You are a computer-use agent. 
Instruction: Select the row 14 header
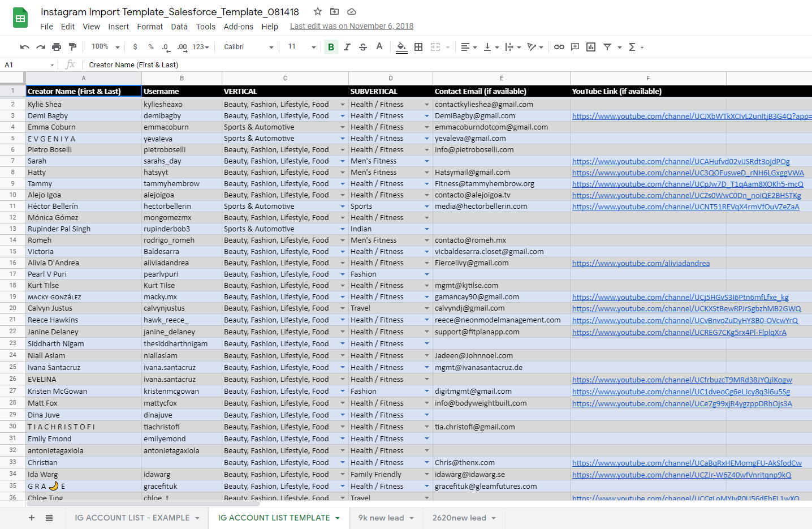point(12,240)
